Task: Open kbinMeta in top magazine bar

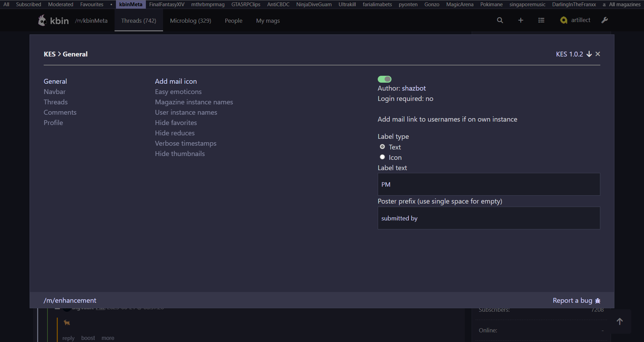Action: [x=131, y=4]
